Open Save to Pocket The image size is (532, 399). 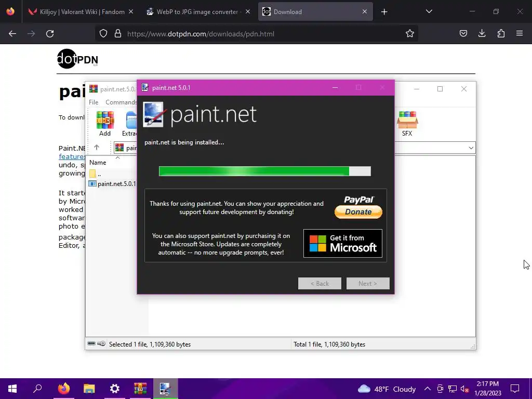point(463,33)
